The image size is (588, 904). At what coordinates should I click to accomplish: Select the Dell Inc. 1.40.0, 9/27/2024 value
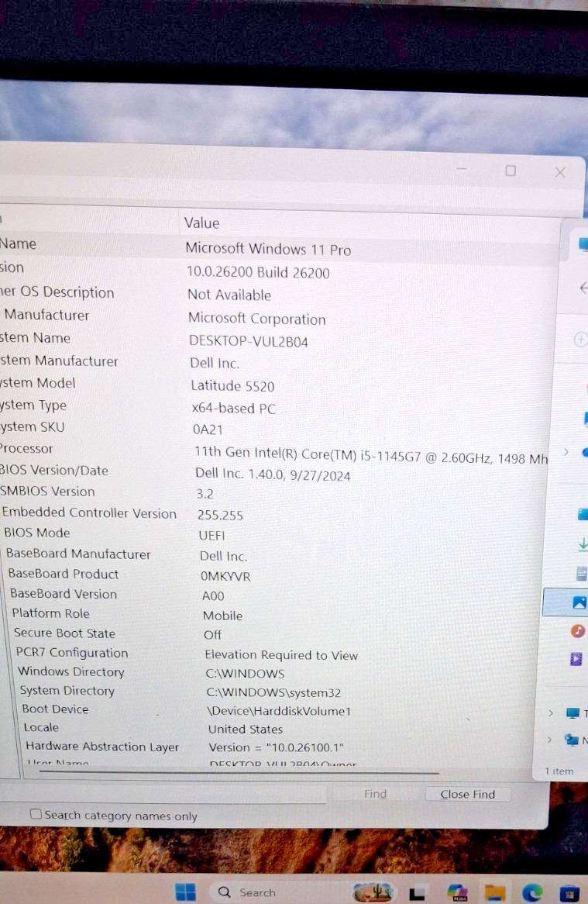pyautogui.click(x=273, y=474)
